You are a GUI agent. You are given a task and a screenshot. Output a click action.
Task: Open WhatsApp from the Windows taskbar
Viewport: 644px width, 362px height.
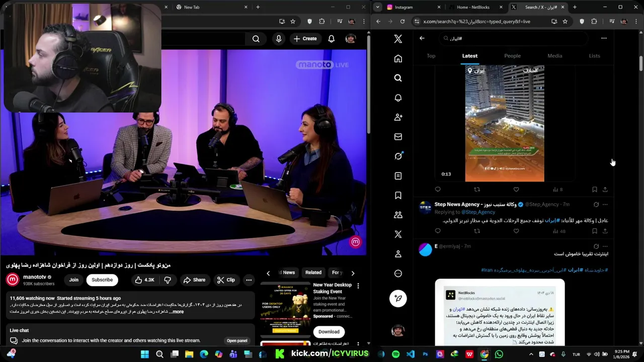[499, 354]
